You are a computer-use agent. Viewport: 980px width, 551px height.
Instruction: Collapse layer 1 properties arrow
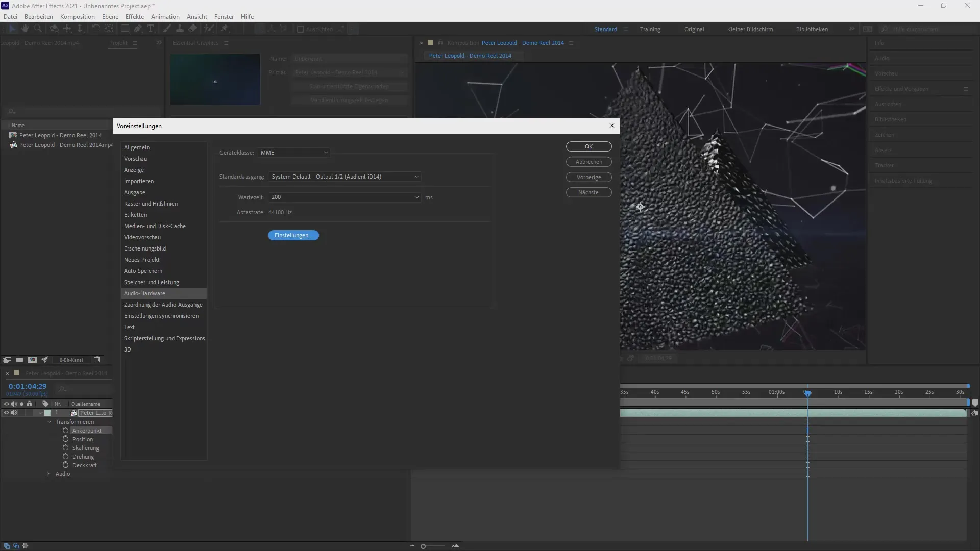pyautogui.click(x=40, y=413)
